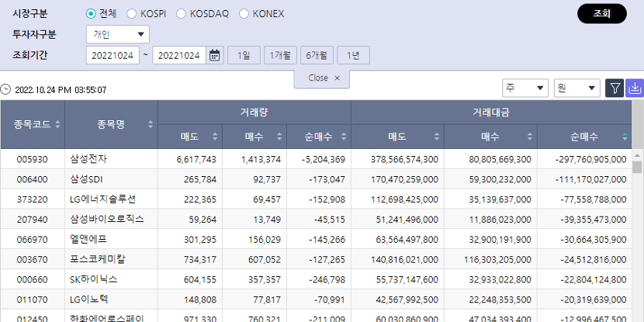This screenshot has width=644, height=322.
Task: Click the filter funnel icon
Action: pyautogui.click(x=615, y=88)
